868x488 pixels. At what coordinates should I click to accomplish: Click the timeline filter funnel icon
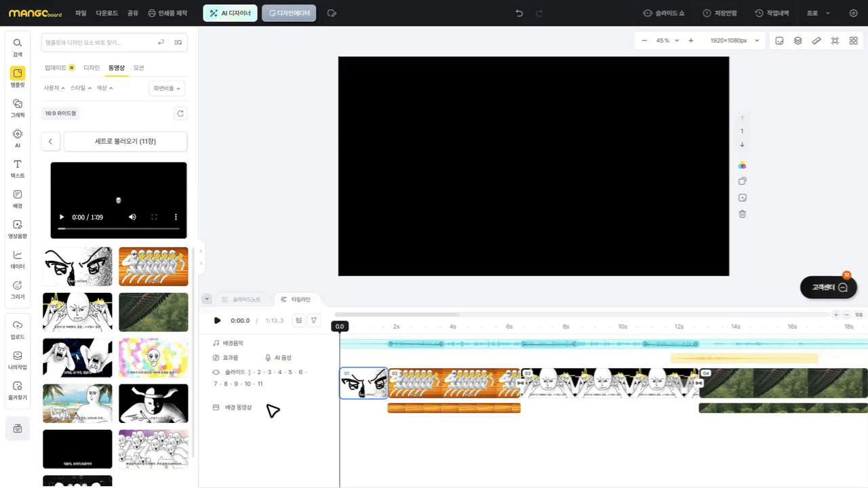(x=314, y=321)
